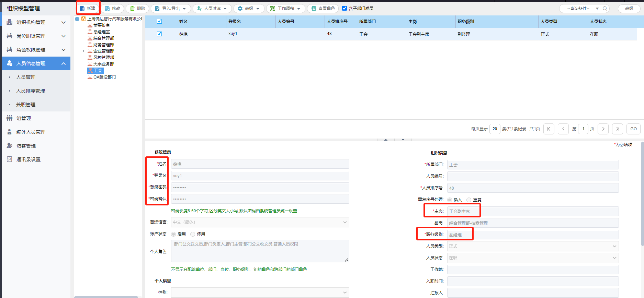Click the search magnifier in 查询条件 box
The image size is (644, 298).
click(605, 9)
